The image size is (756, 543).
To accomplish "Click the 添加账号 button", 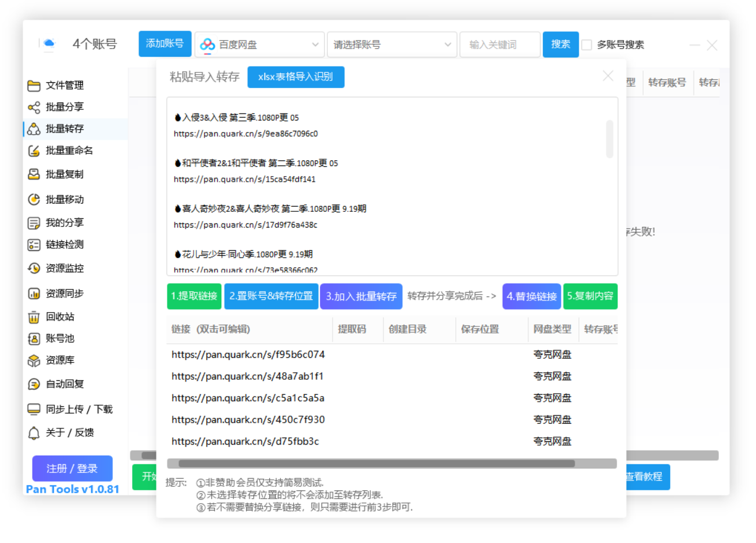I will click(165, 43).
